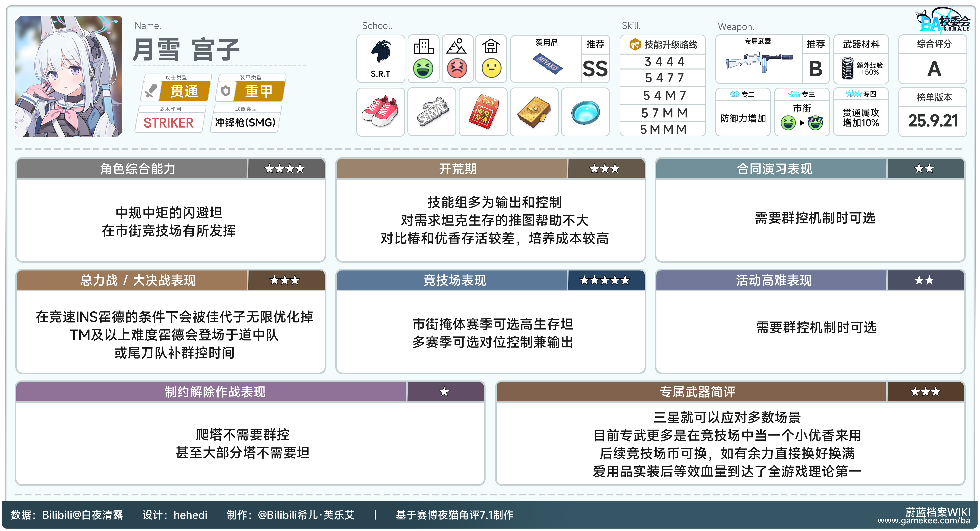Click the golden safe box gift icon
Screen dimensions: 980x531
click(534, 112)
